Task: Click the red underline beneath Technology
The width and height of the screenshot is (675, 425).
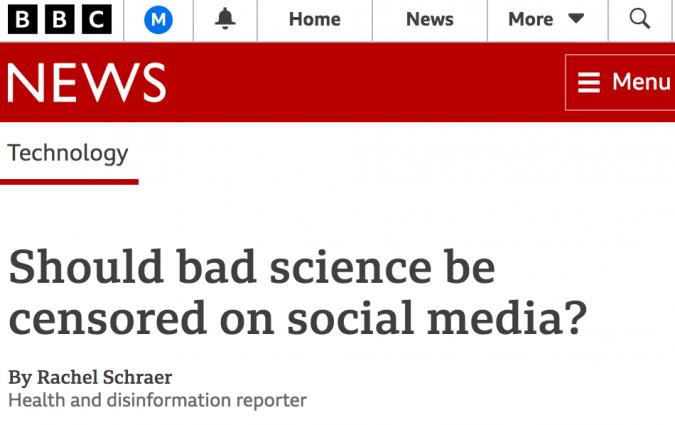Action: coord(68,182)
